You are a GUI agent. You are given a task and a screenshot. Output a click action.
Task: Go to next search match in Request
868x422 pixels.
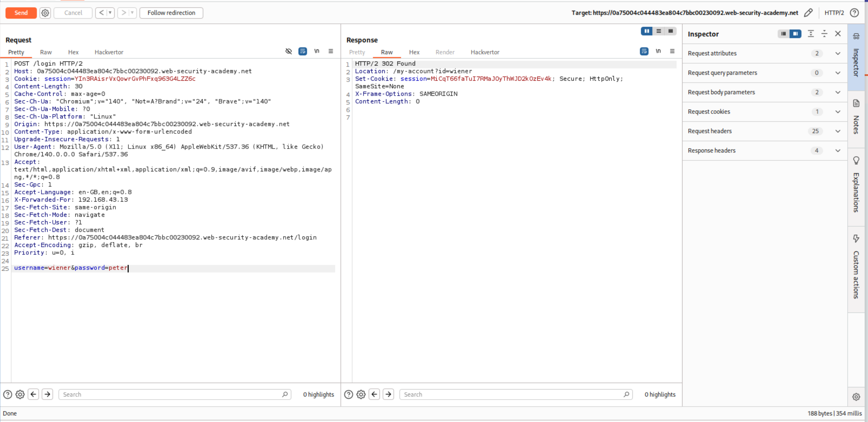pyautogui.click(x=48, y=394)
